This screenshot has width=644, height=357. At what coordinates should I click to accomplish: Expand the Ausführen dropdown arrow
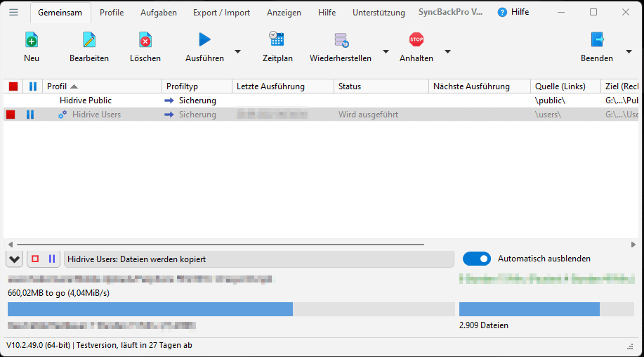coord(237,51)
